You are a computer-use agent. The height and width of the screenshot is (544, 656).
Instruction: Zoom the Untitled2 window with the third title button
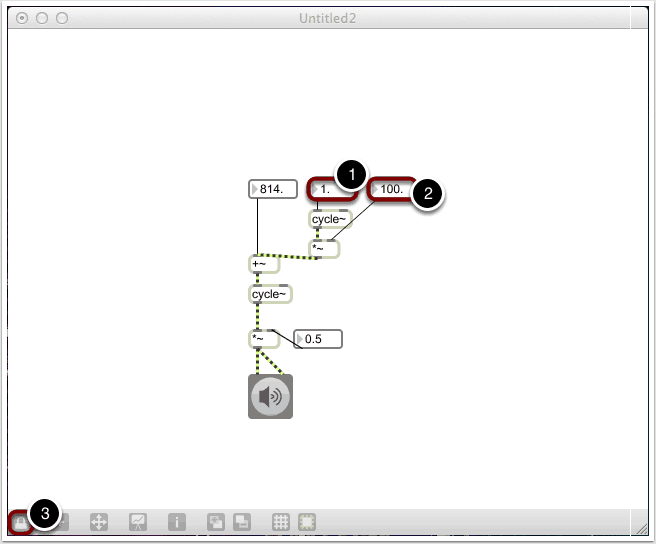[62, 18]
